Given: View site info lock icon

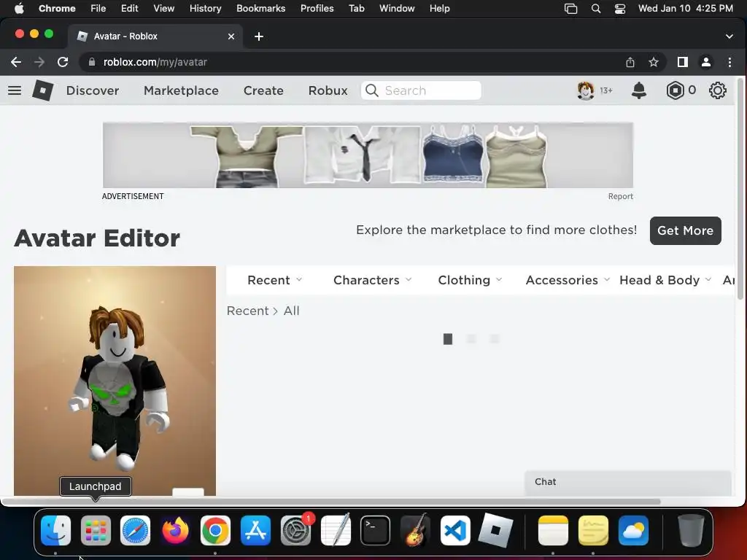Looking at the screenshot, I should [92, 62].
